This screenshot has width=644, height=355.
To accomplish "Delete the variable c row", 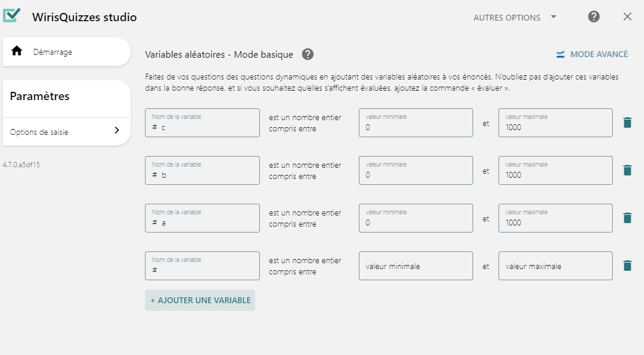I will pos(627,122).
